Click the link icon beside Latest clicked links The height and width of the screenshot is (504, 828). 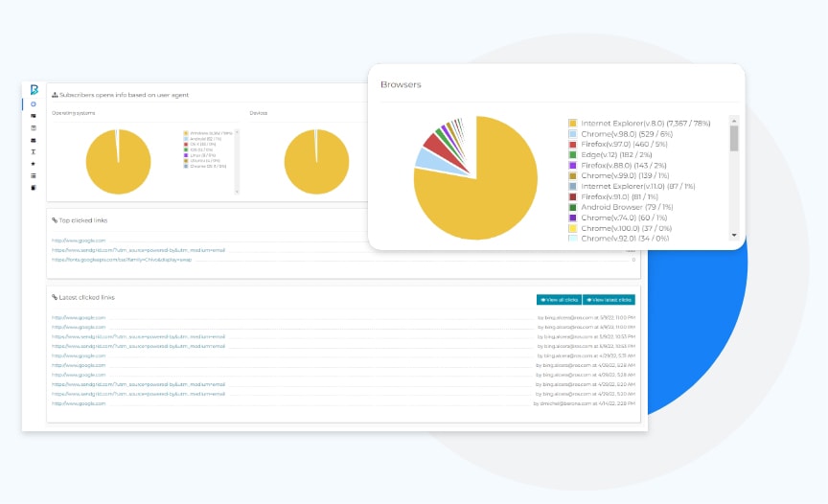(x=55, y=298)
